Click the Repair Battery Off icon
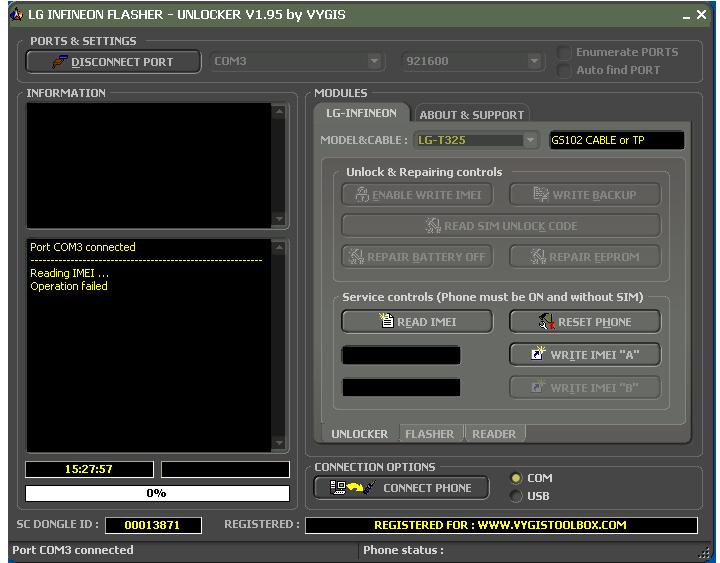Viewport: 720px width, 563px height. pyautogui.click(x=356, y=256)
